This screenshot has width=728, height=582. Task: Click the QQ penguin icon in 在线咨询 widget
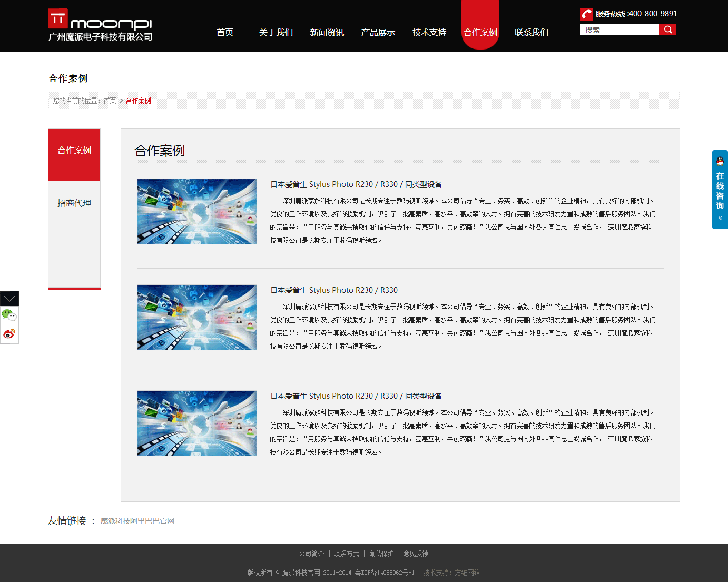[x=720, y=161]
